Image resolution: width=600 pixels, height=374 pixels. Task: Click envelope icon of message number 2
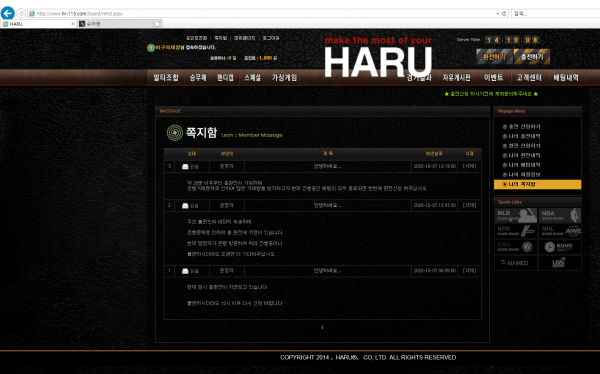[x=185, y=206]
